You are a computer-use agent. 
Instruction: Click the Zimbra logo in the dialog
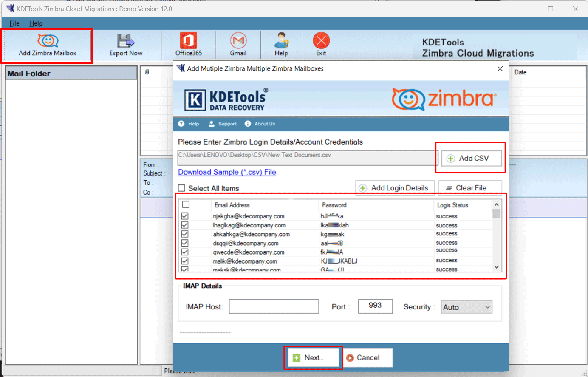[x=444, y=99]
